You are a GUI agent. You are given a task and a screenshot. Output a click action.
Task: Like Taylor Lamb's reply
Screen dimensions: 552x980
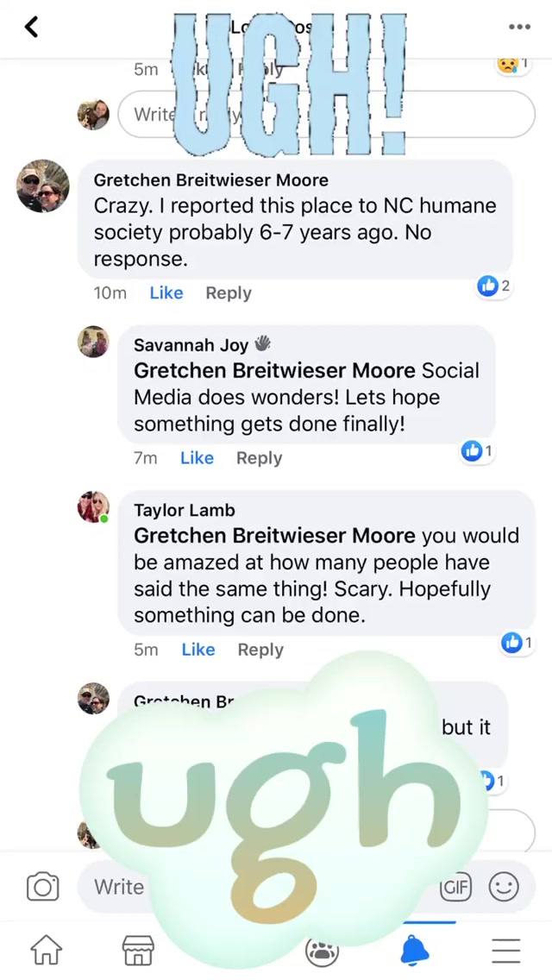click(x=198, y=650)
